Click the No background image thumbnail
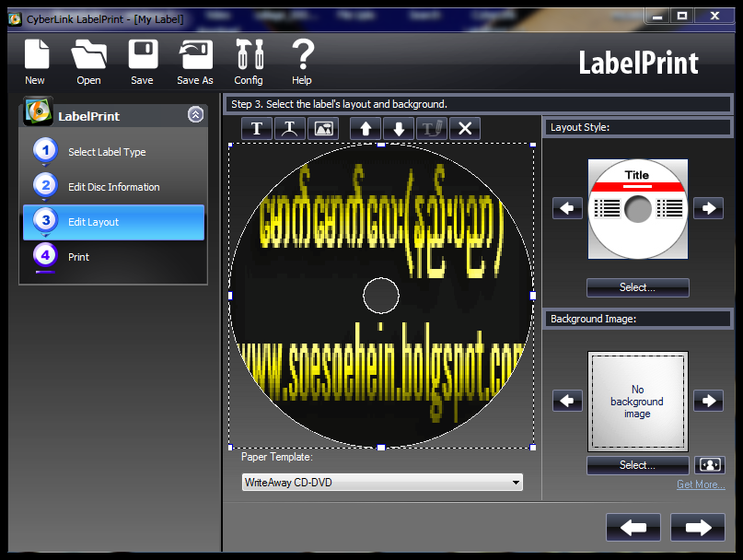 pyautogui.click(x=638, y=402)
